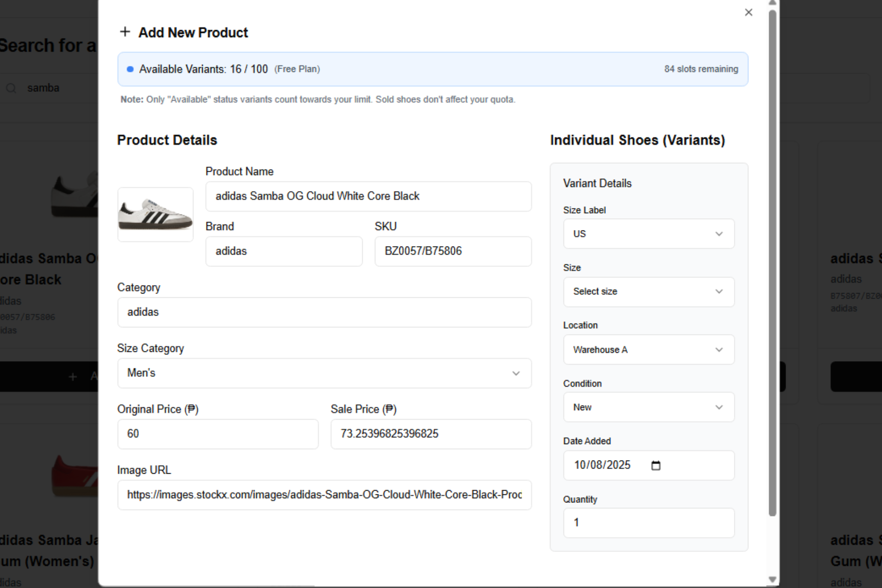Close the Add New Product dialog
The image size is (882, 588).
[x=748, y=12]
